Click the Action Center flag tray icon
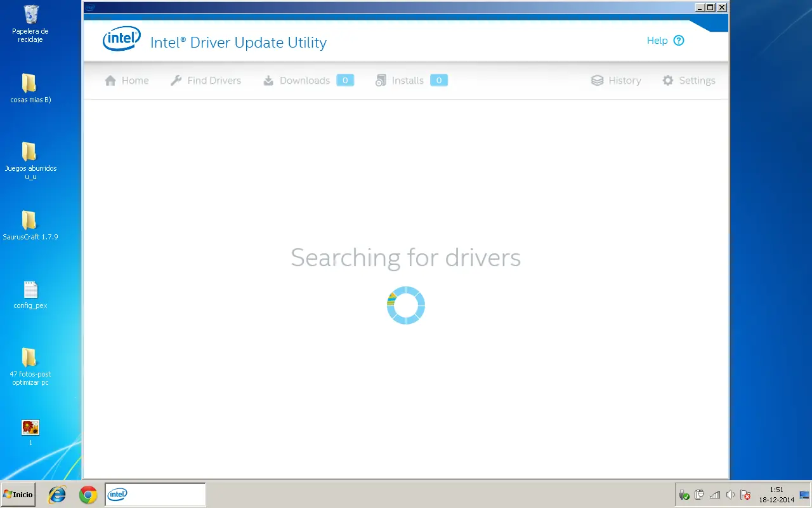812x508 pixels. (x=745, y=495)
